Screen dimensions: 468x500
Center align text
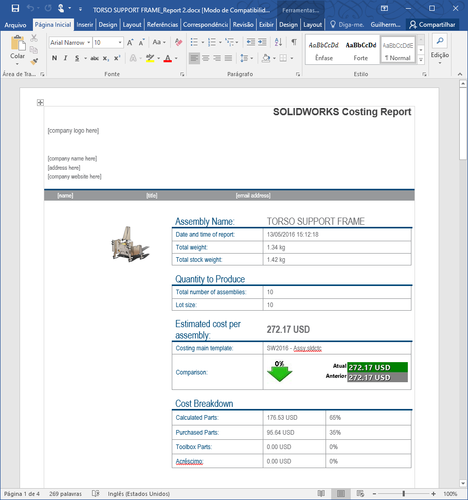[x=206, y=58]
